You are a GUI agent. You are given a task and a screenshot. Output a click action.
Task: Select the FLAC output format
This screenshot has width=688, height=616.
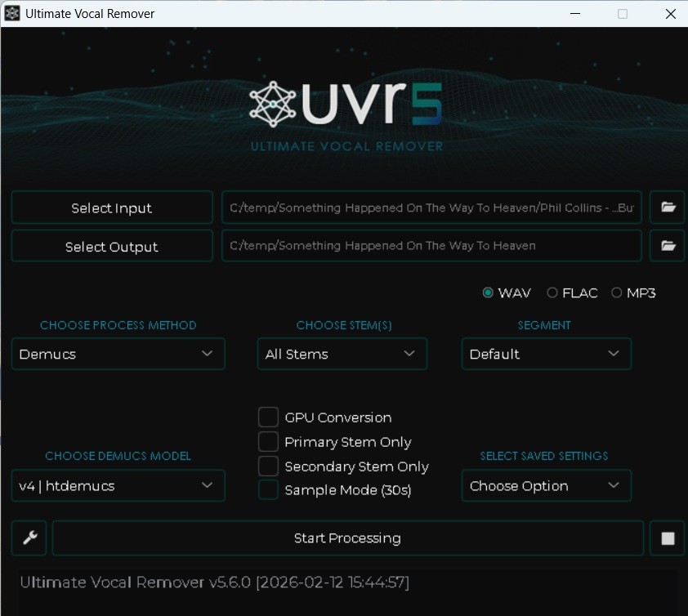[553, 292]
